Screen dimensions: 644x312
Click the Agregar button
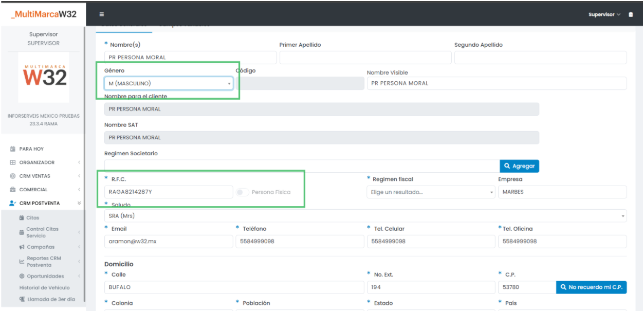point(519,166)
